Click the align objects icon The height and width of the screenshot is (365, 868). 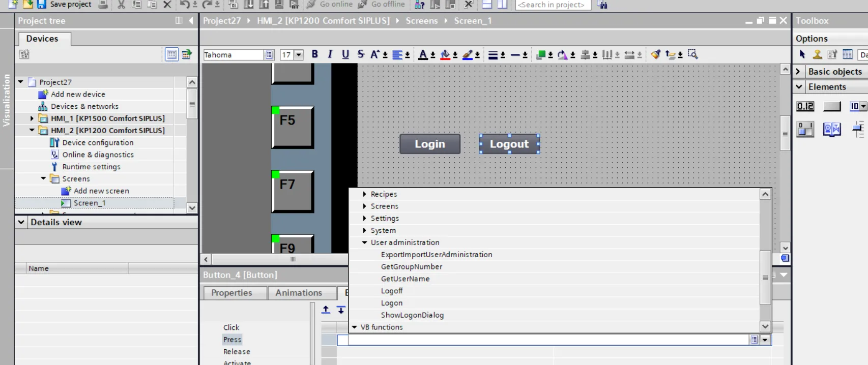585,54
